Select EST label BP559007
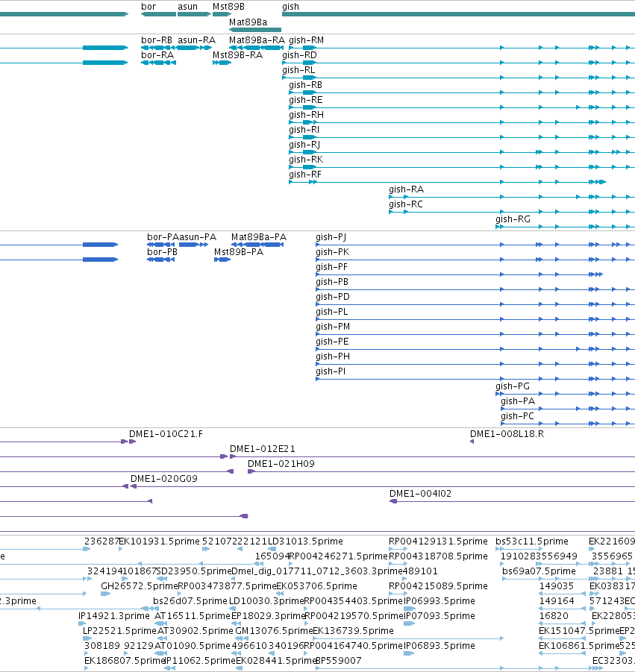This screenshot has height=672, width=635. tap(339, 661)
